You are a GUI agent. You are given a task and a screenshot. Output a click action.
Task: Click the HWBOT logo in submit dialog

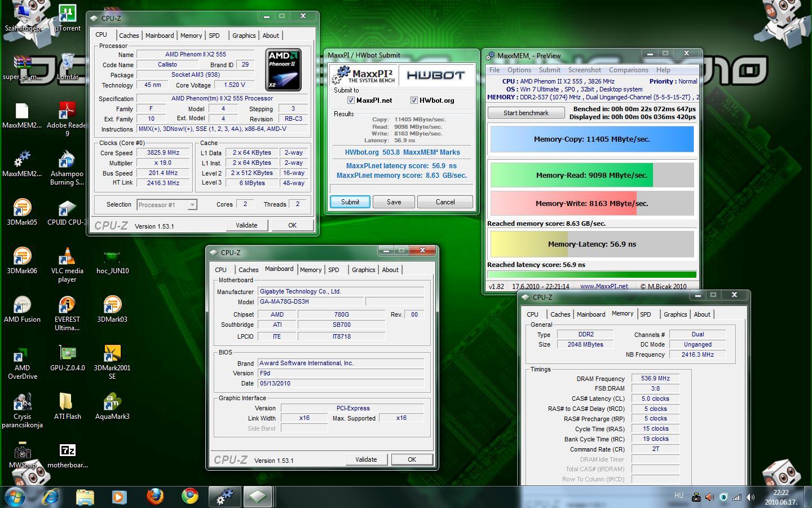click(436, 75)
